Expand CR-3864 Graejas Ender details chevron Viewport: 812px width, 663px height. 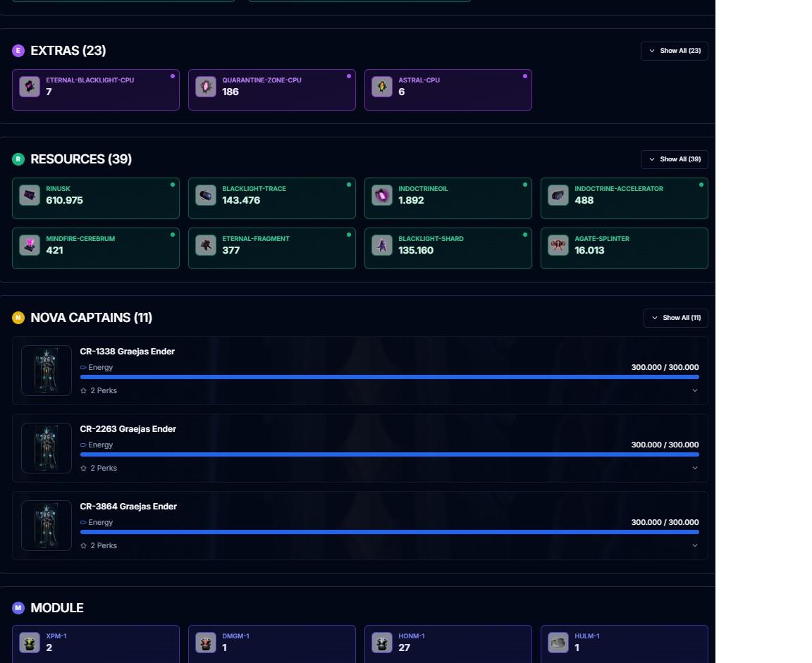tap(695, 545)
